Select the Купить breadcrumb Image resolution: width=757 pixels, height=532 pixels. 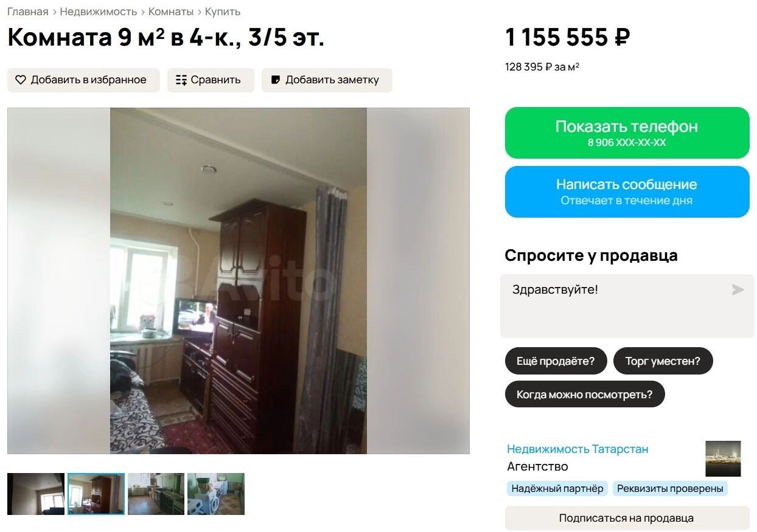223,12
